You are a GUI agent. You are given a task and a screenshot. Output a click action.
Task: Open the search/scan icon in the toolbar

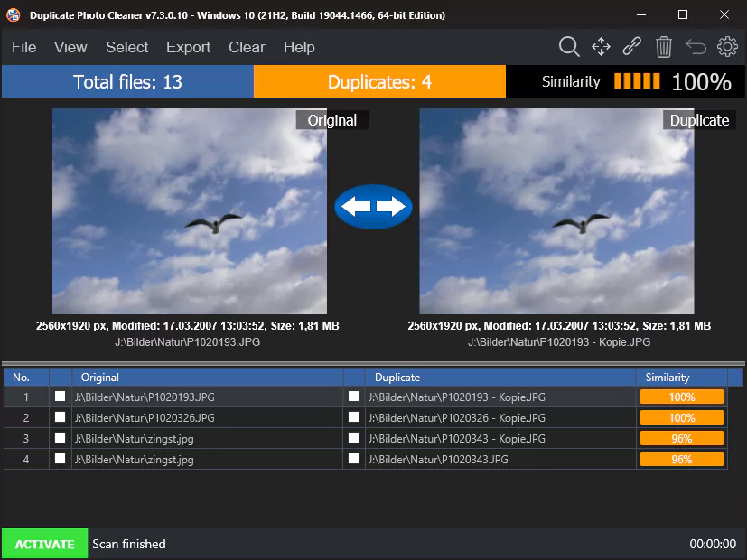569,46
